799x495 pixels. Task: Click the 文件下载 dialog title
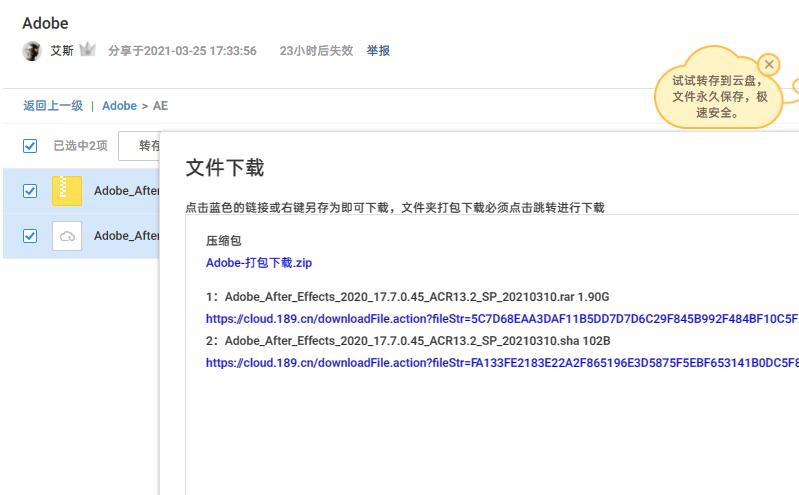[225, 168]
